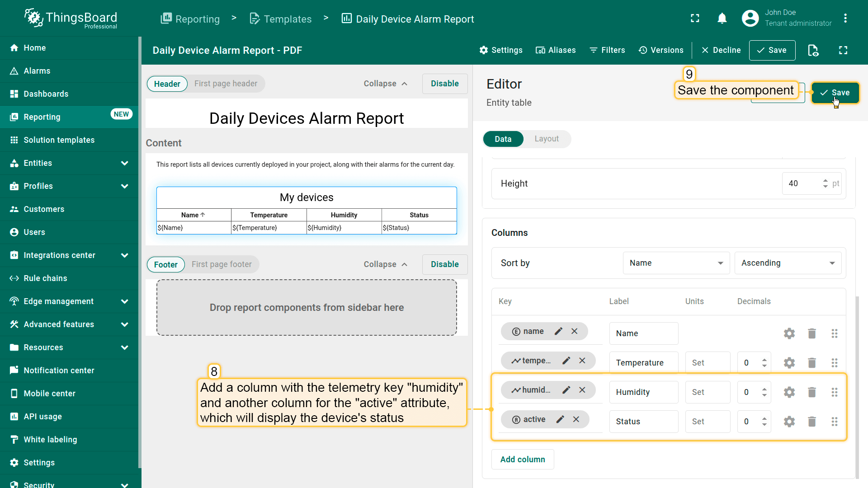Open Home in sidebar
868x488 pixels.
[x=69, y=48]
